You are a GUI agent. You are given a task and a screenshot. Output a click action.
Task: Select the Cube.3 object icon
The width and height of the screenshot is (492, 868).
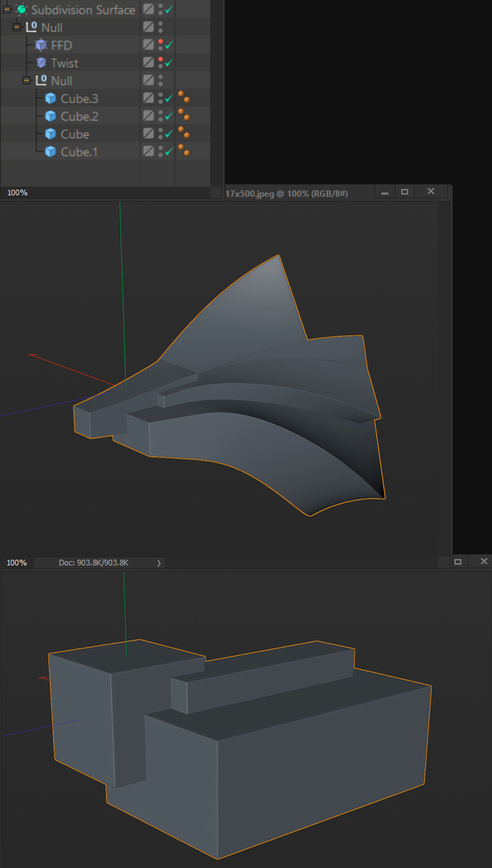pos(50,98)
